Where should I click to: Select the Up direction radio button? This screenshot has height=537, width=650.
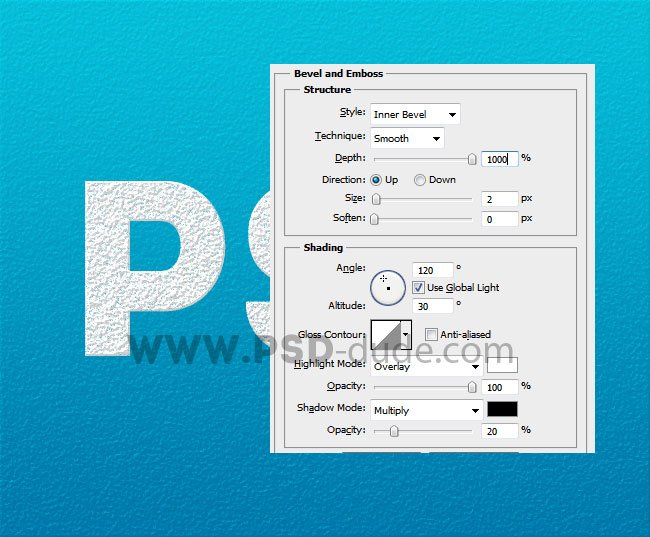[376, 180]
